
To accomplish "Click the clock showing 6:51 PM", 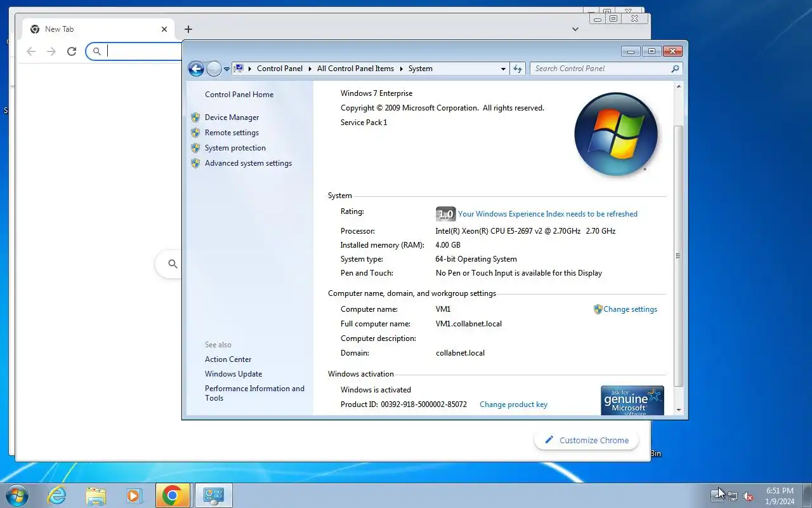I will point(780,496).
